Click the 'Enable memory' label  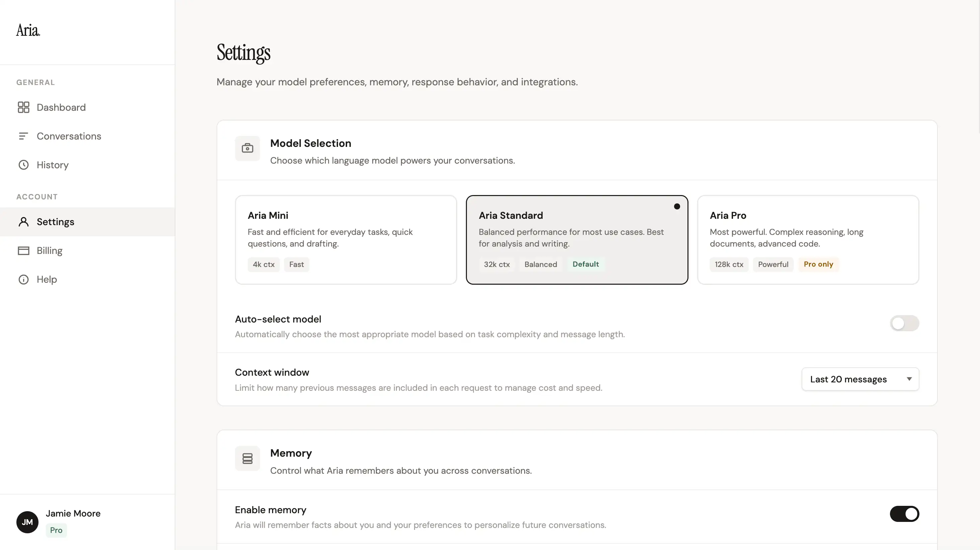[x=270, y=510]
